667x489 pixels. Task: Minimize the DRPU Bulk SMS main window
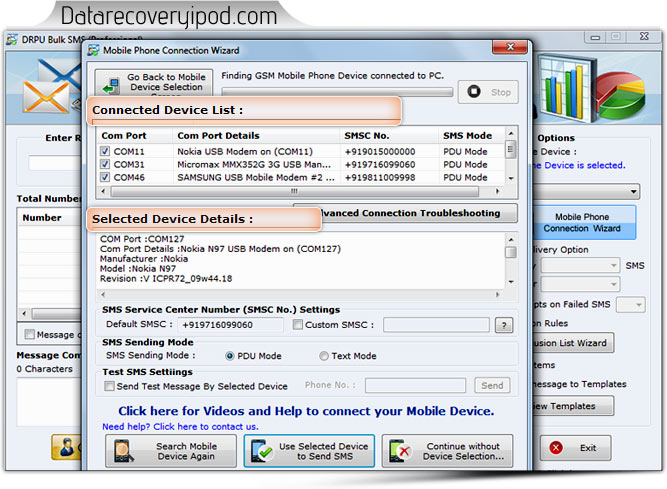[x=595, y=37]
